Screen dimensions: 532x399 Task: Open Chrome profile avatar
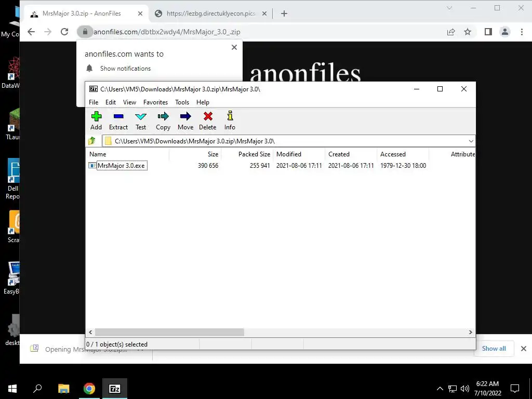(505, 32)
